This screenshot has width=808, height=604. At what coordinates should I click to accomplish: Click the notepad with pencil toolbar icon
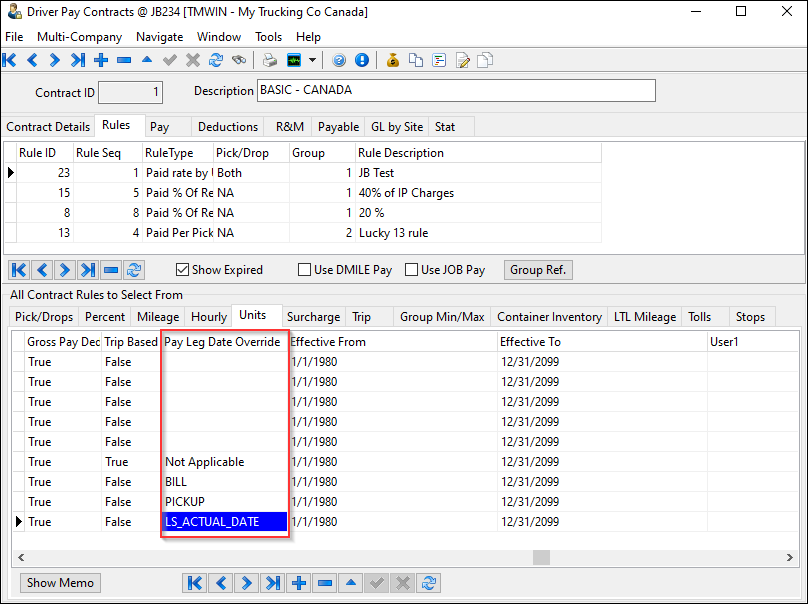click(x=462, y=60)
